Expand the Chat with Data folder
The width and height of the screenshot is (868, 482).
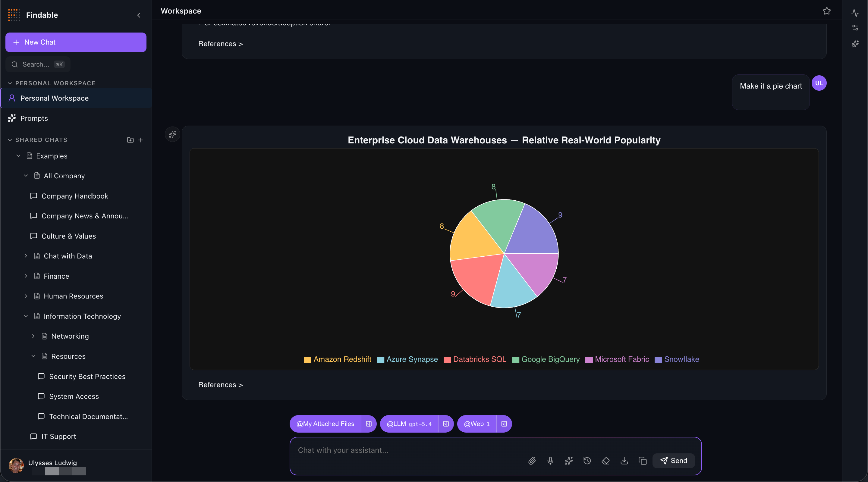click(26, 256)
